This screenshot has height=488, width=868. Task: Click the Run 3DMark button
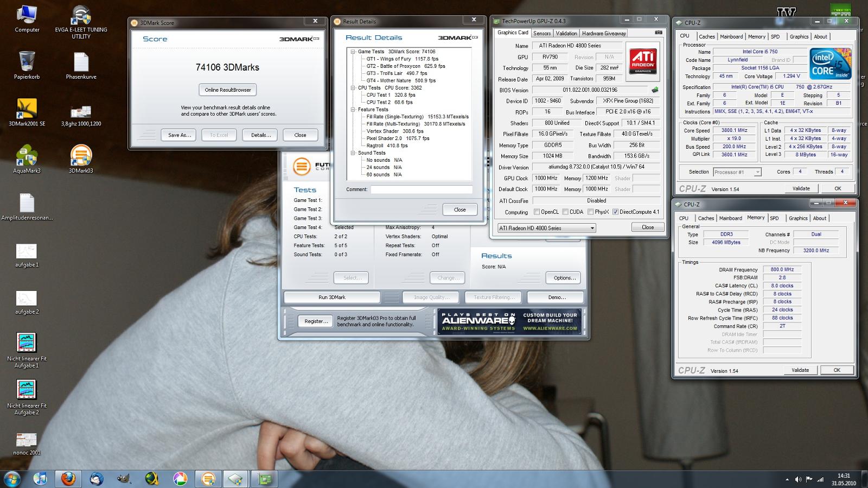(x=332, y=297)
